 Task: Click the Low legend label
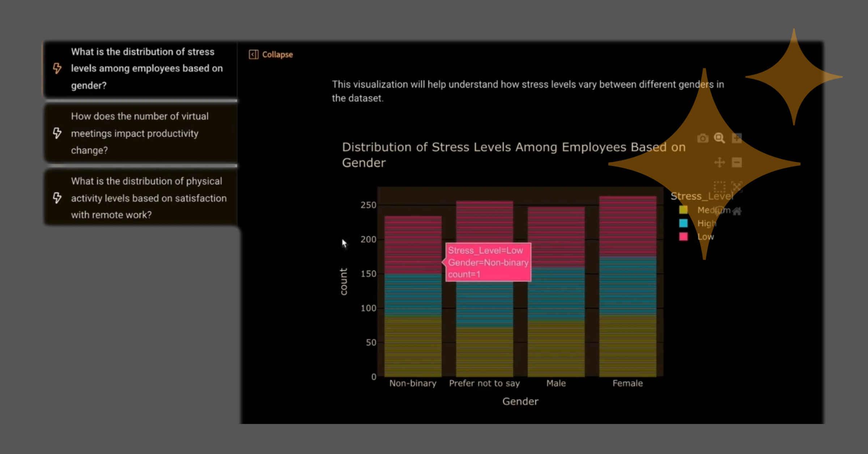(706, 237)
